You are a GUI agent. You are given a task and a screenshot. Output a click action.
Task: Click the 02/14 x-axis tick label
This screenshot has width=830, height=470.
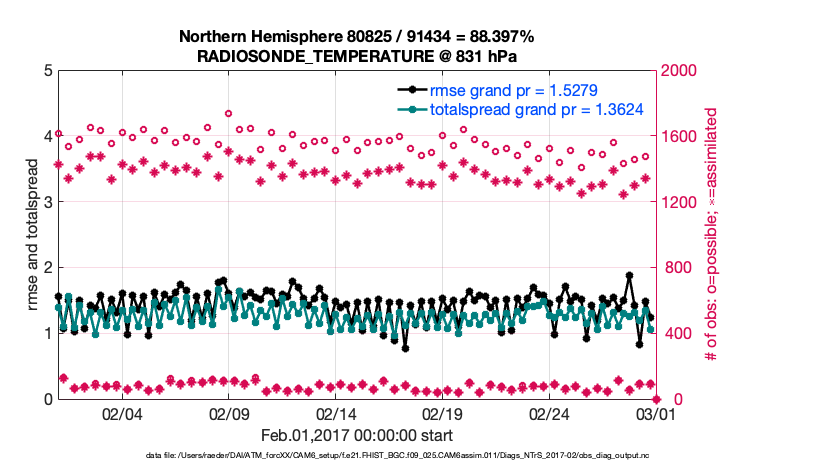pyautogui.click(x=336, y=414)
